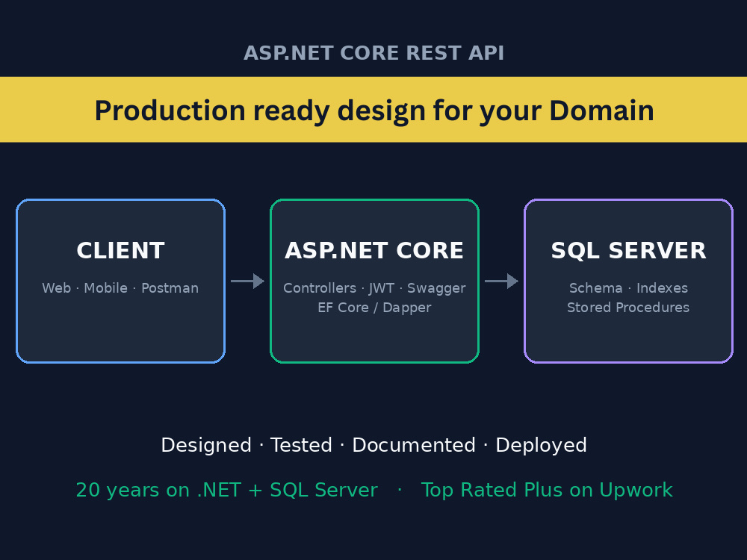The width and height of the screenshot is (747, 560).
Task: Click the ASP.NET CORE box heading
Action: point(374,250)
